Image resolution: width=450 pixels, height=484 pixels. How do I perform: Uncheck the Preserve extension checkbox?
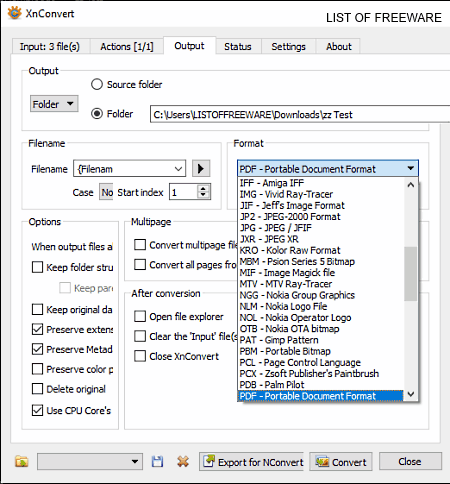[x=37, y=329]
